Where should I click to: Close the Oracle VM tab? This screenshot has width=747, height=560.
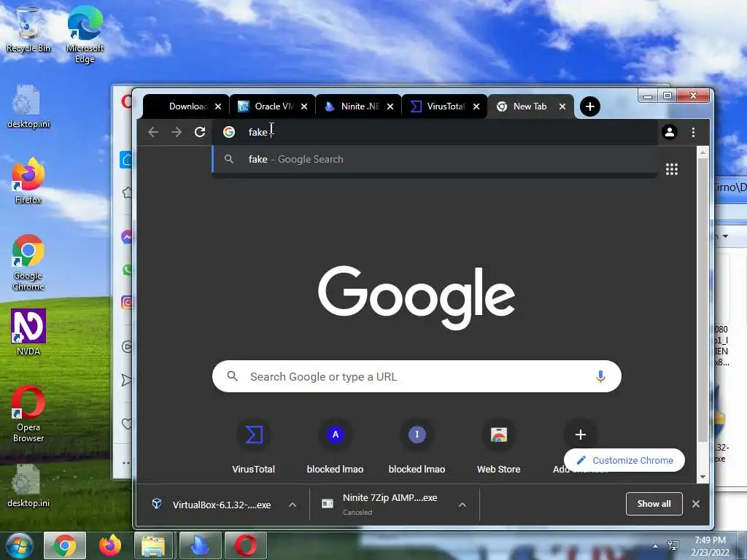tap(304, 106)
